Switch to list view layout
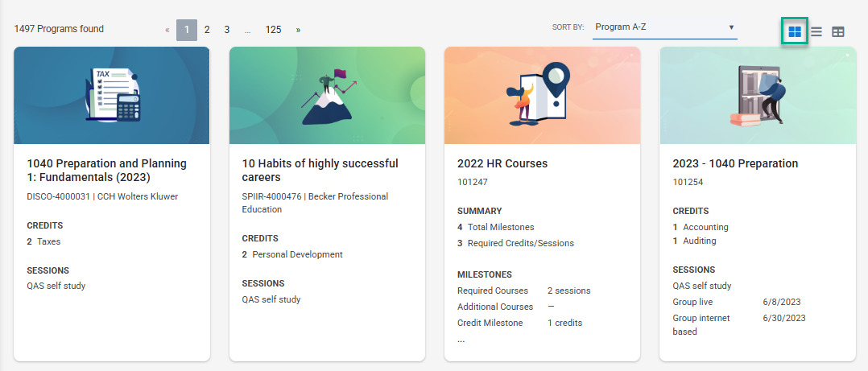Screen dimensions: 868x371 tap(816, 31)
